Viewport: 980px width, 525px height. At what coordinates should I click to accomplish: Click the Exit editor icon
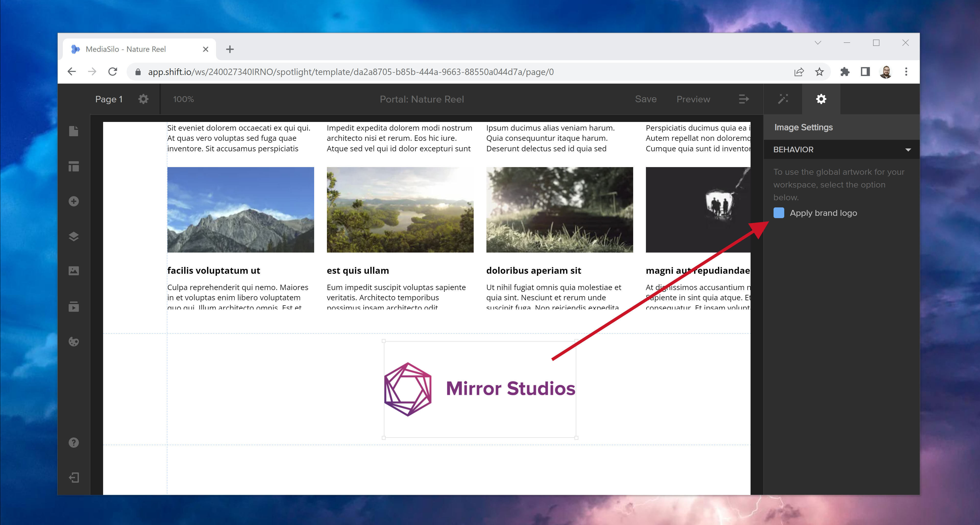[x=74, y=478]
